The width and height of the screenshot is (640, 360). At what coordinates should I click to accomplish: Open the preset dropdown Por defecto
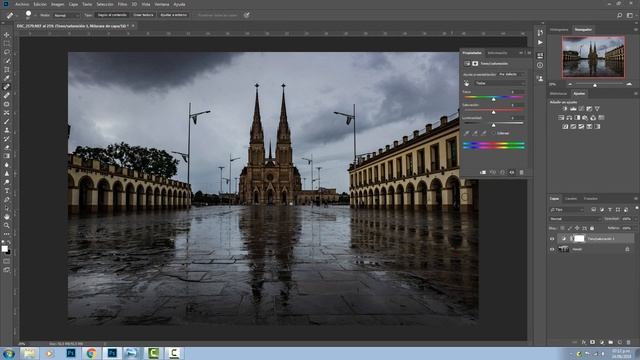pyautogui.click(x=512, y=74)
